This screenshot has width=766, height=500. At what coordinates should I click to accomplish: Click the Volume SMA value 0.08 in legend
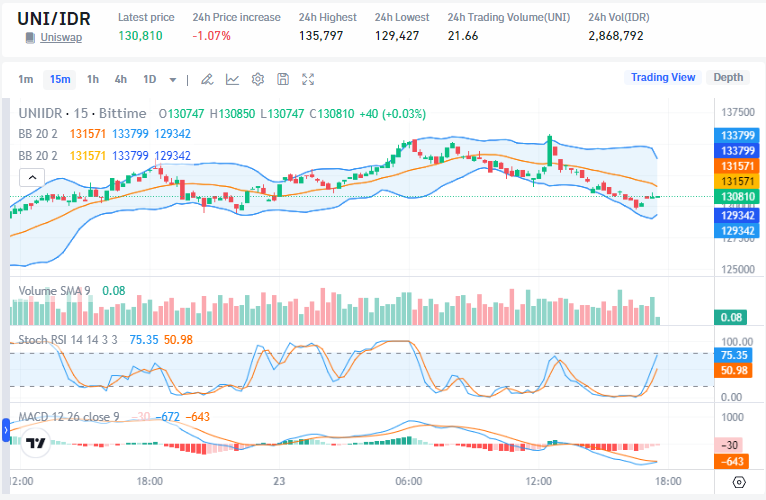point(114,291)
